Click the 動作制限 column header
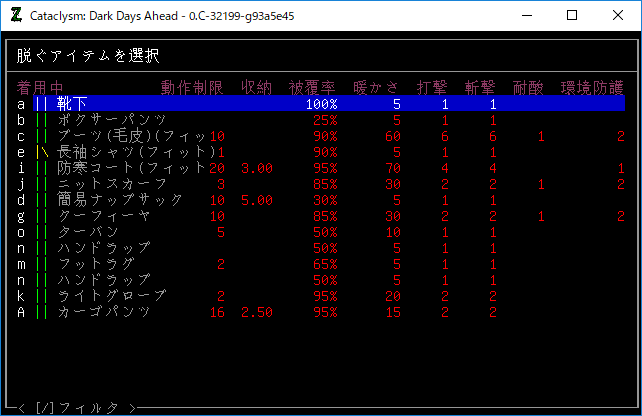This screenshot has width=642, height=416. point(192,87)
